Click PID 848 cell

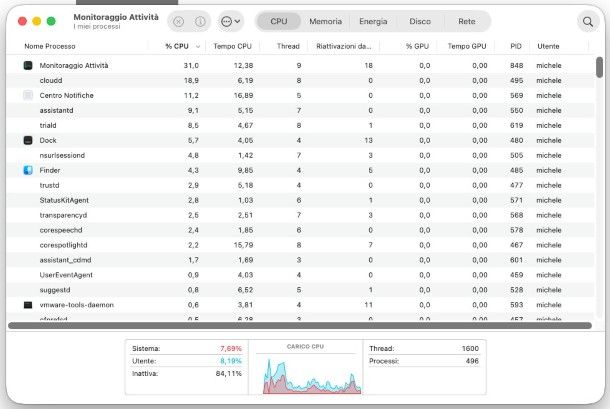[x=517, y=65]
